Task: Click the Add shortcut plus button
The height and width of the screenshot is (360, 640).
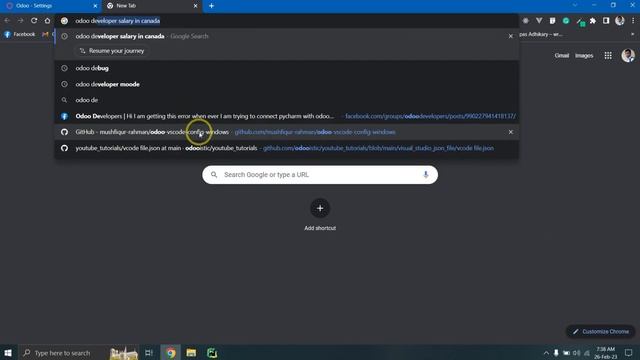Action: [x=320, y=208]
